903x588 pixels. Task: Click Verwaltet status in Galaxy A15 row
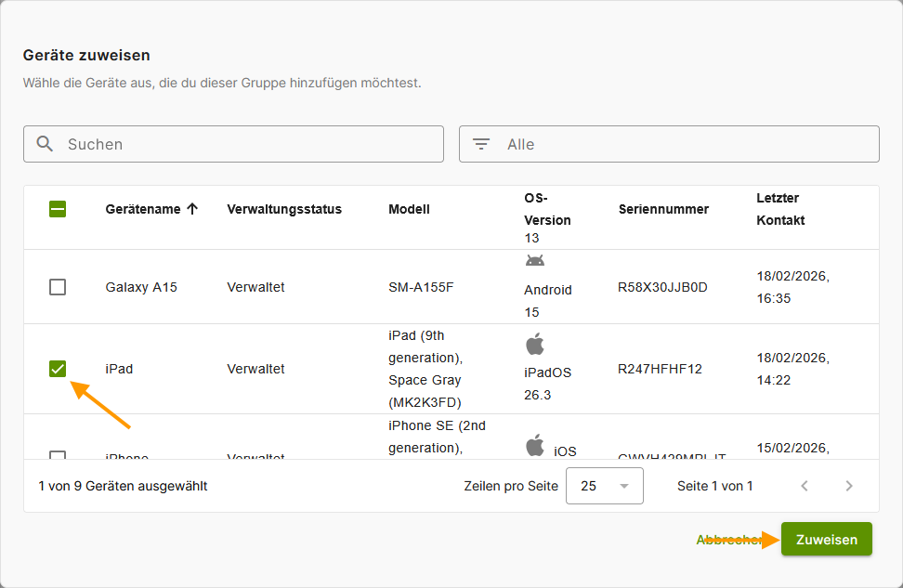point(255,287)
